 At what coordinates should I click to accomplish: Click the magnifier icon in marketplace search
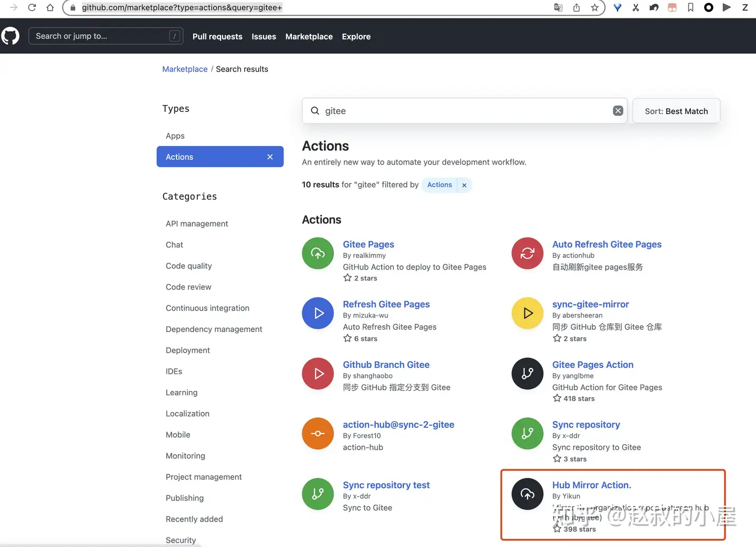[315, 111]
